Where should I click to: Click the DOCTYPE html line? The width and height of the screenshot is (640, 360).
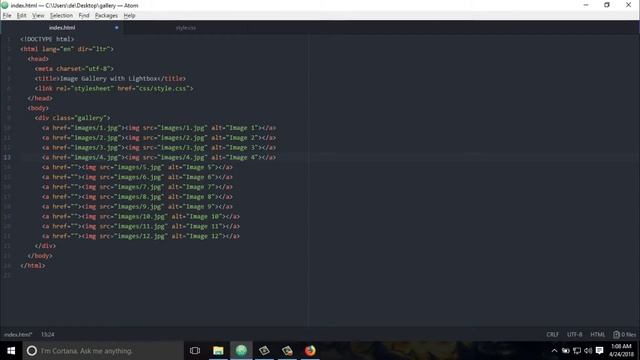tap(47, 39)
